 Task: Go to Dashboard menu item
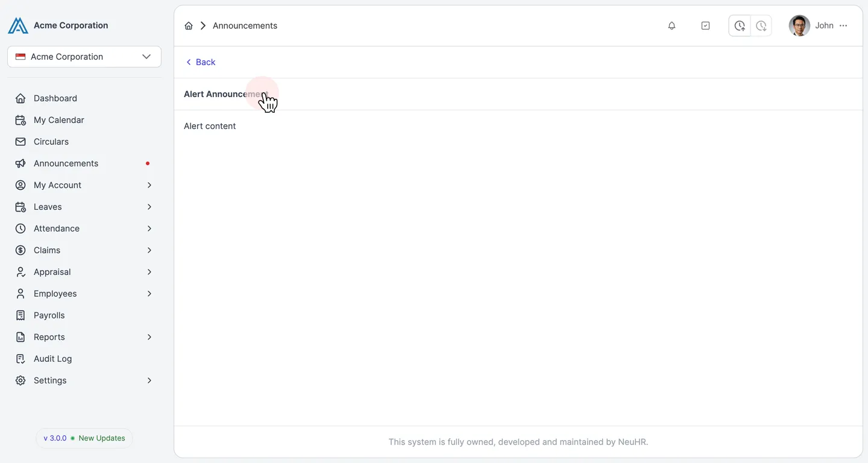(x=84, y=98)
